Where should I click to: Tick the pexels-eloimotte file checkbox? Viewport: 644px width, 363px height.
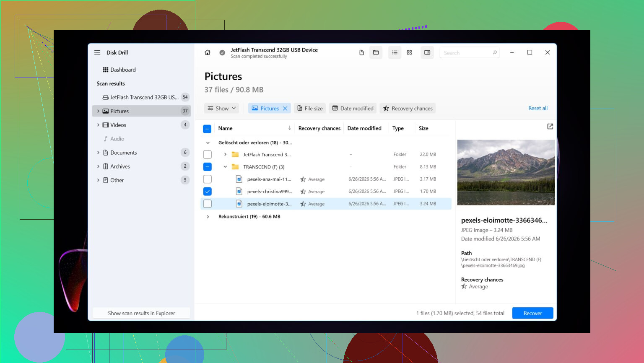[207, 204]
